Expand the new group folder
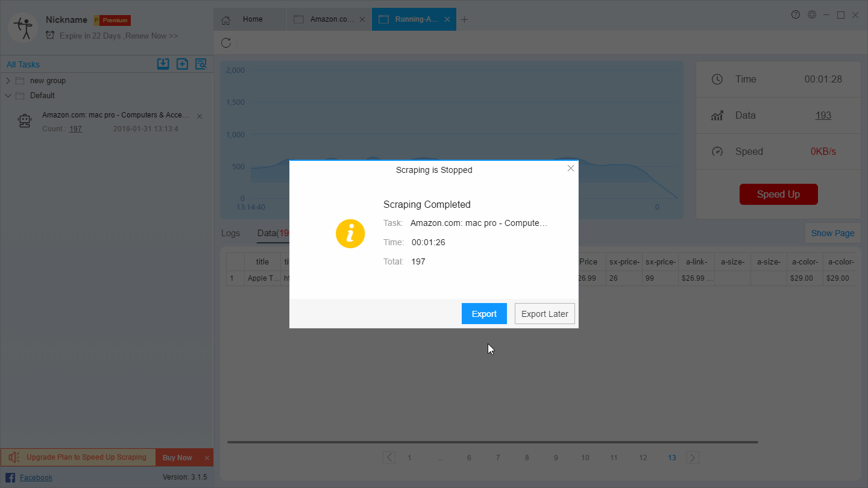Image resolution: width=868 pixels, height=488 pixels. point(8,80)
